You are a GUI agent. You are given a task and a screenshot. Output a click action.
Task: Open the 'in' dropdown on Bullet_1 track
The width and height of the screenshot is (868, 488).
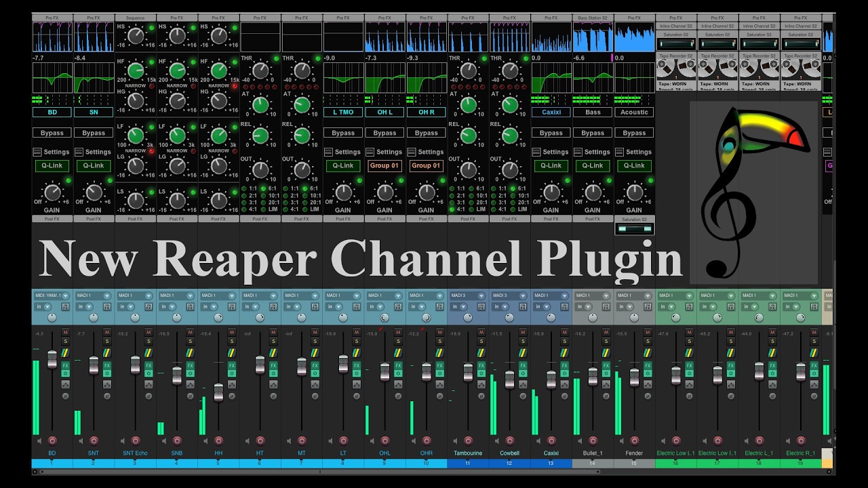point(583,306)
